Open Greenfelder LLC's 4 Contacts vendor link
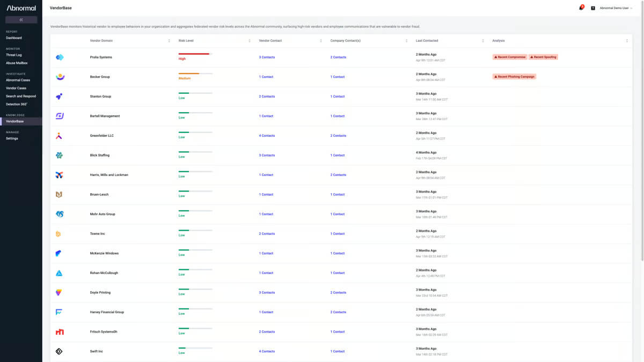 coord(267,136)
